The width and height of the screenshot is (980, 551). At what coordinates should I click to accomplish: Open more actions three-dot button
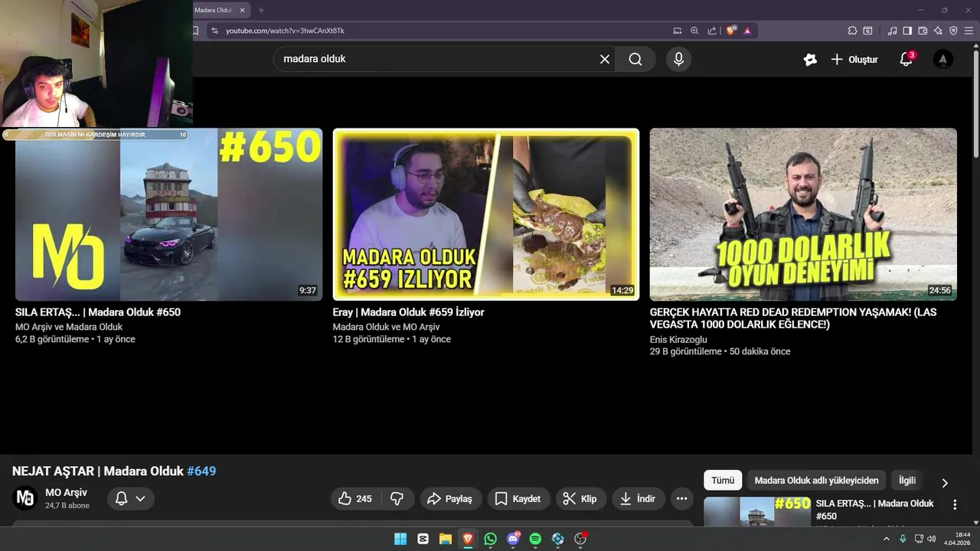tap(681, 499)
